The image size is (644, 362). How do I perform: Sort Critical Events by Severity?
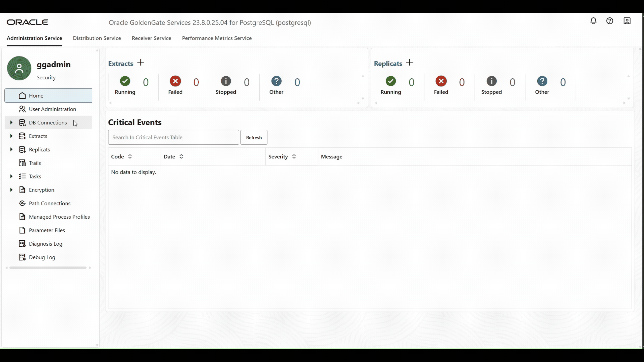pyautogui.click(x=294, y=156)
